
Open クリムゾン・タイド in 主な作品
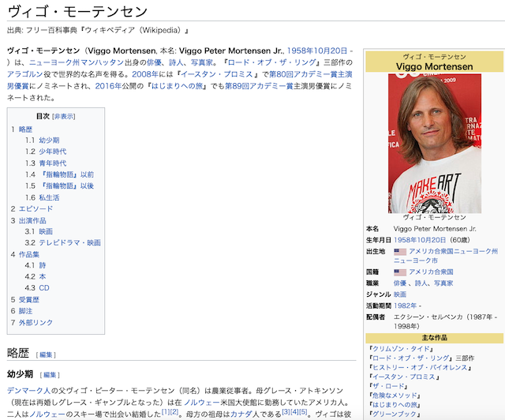(401, 349)
